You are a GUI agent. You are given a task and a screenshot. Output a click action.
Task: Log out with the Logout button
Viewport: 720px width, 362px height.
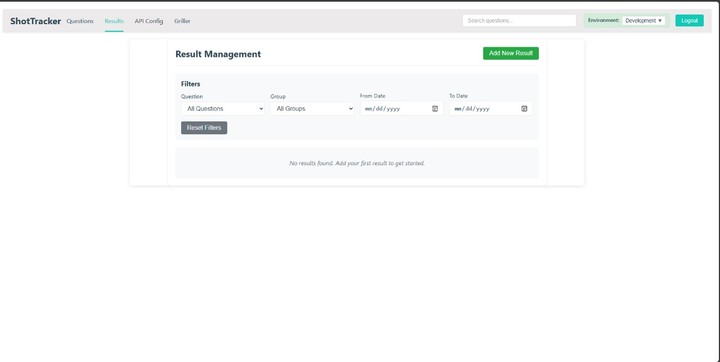click(689, 21)
